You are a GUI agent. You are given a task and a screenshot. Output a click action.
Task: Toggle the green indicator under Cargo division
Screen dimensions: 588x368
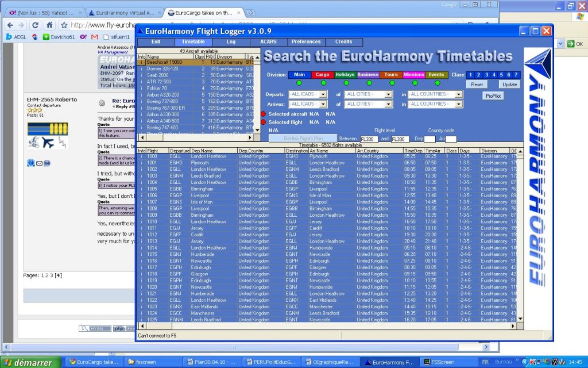[322, 83]
